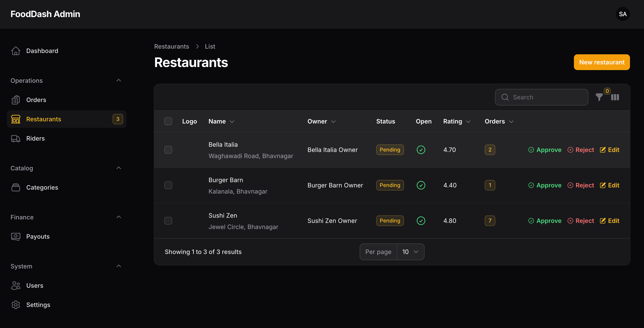Open the SA user avatar menu
The height and width of the screenshot is (328, 644).
click(623, 14)
